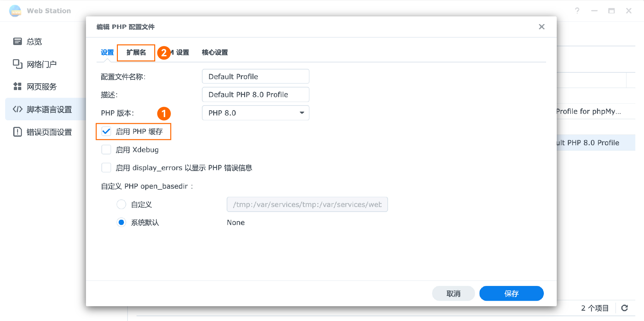Select the 自定义 open_basedir radio button

coord(121,204)
